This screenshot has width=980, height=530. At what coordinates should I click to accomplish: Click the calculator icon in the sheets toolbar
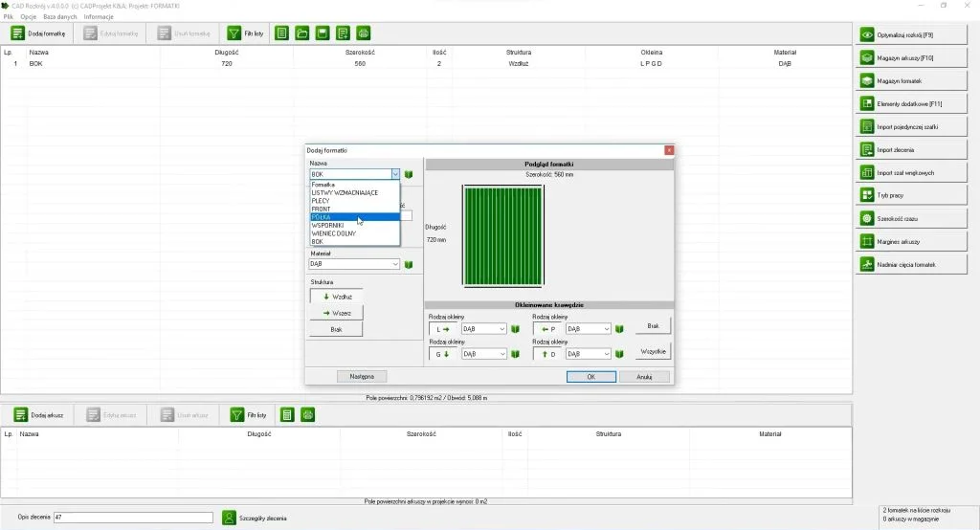click(286, 415)
